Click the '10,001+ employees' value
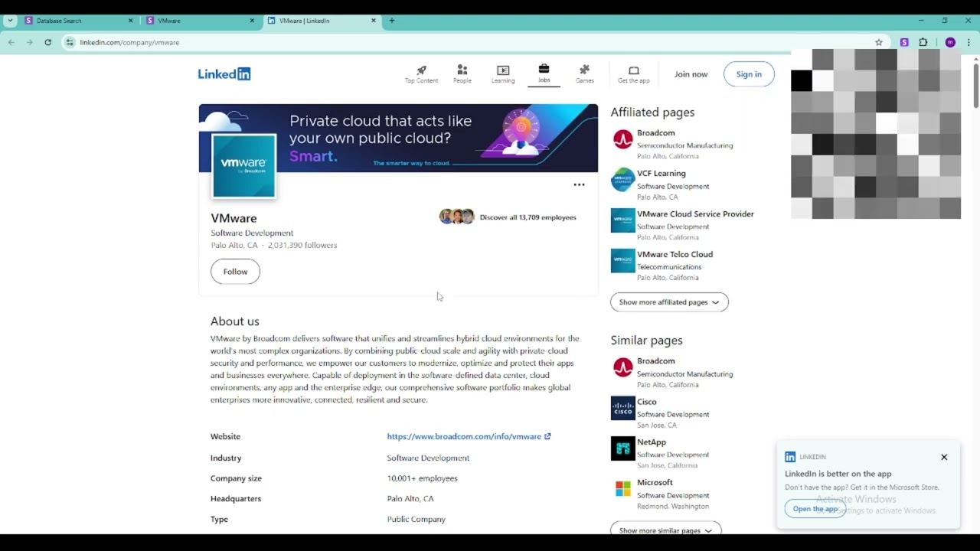 422,478
